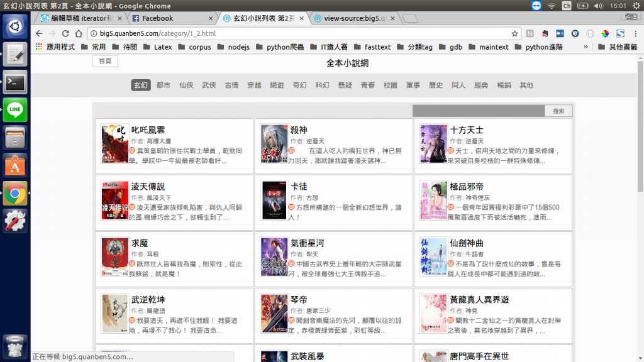The image size is (644, 362).
Task: Open the LINE app in the dock
Action: point(15,110)
